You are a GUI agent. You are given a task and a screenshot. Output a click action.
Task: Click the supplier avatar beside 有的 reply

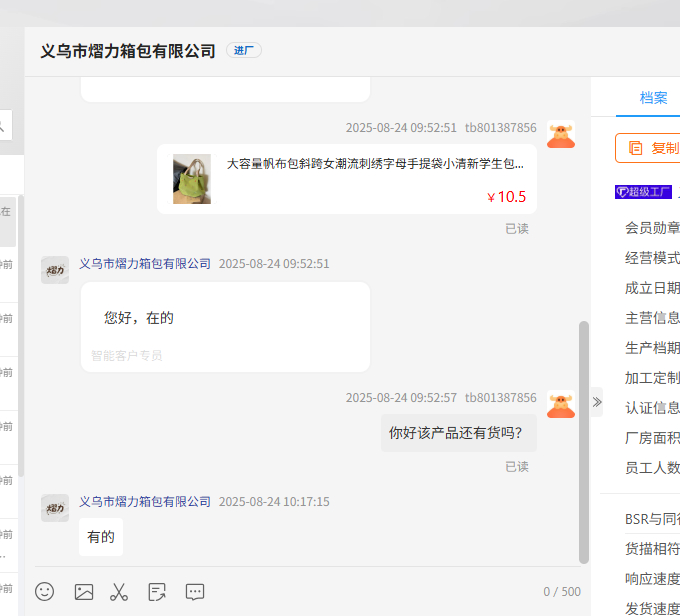[x=55, y=508]
